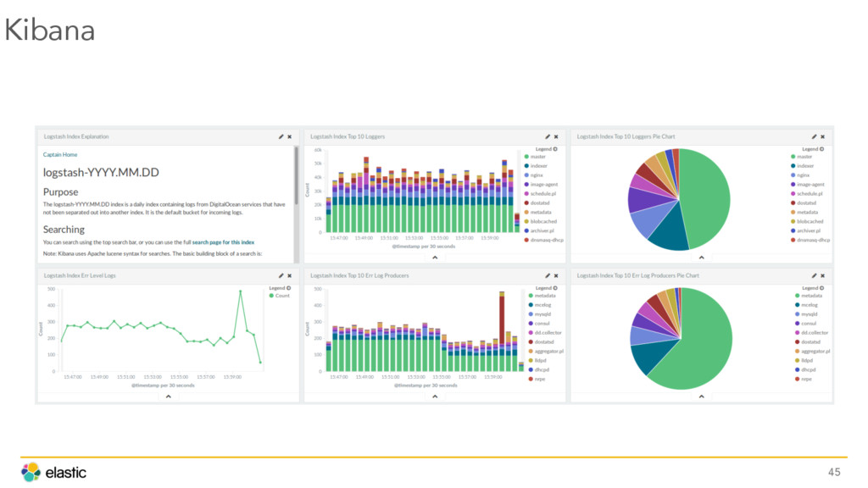The image size is (868, 488).
Task: Remove the Top 10 Loggers Pie Chart panel
Action: (x=822, y=136)
